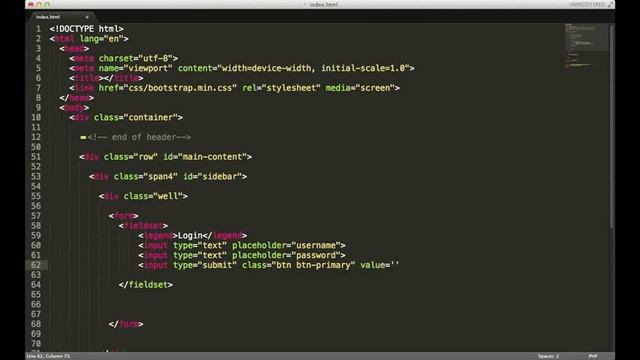This screenshot has height=360, width=640.
Task: Click the Line 62, Column 71 status text
Action: [x=48, y=356]
